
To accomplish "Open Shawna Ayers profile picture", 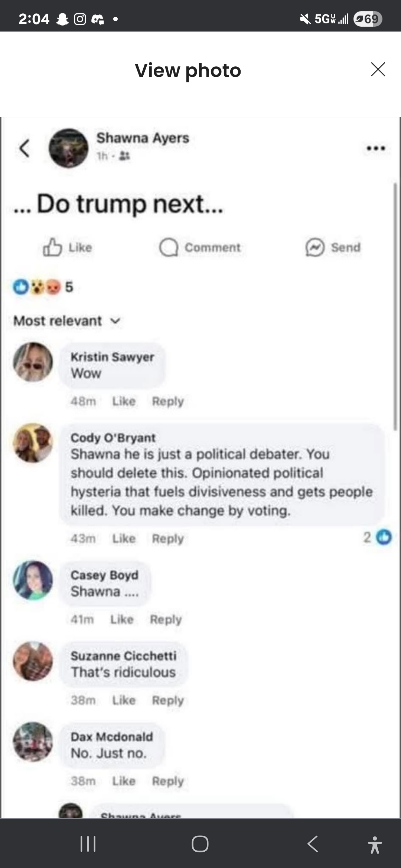I will tap(69, 148).
